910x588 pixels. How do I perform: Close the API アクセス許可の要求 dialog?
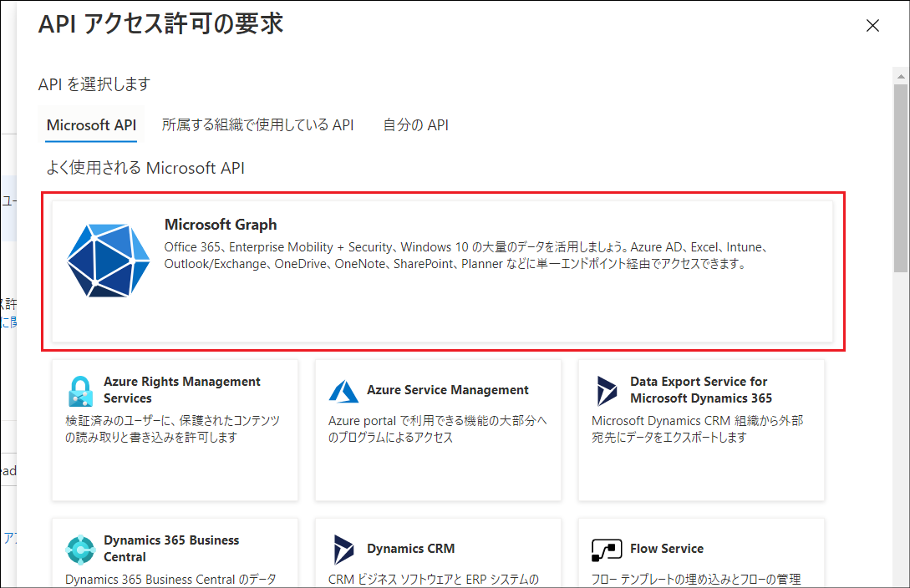click(x=872, y=26)
